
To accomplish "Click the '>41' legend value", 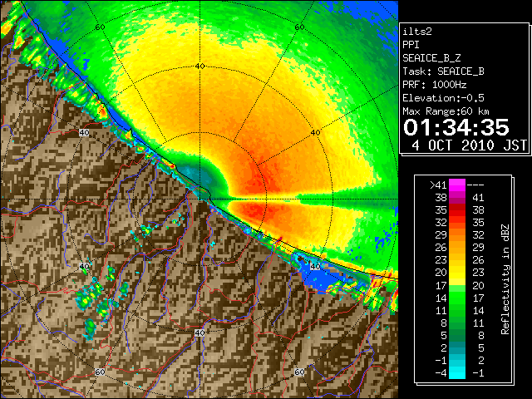I will click(438, 185).
